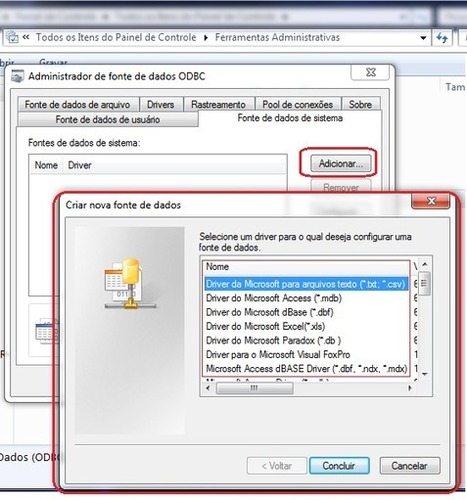Click the address bar history dropdown arrow

[423, 38]
